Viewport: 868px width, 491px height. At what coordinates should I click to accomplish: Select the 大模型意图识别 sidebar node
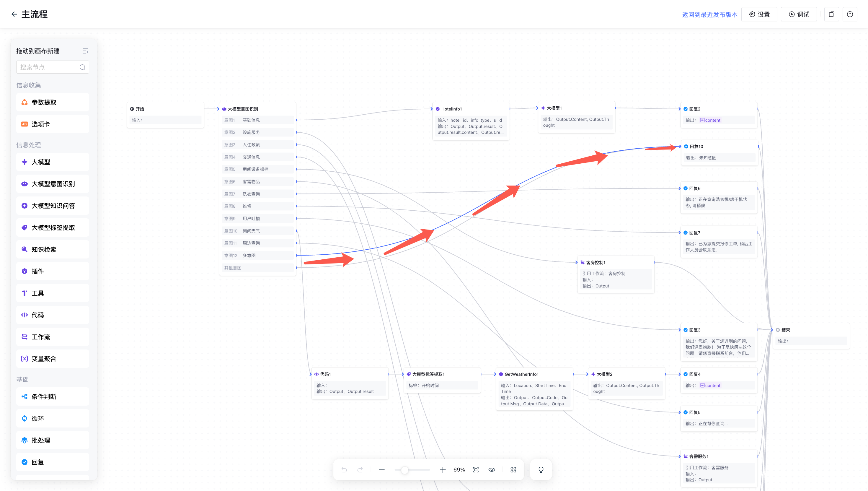[53, 184]
